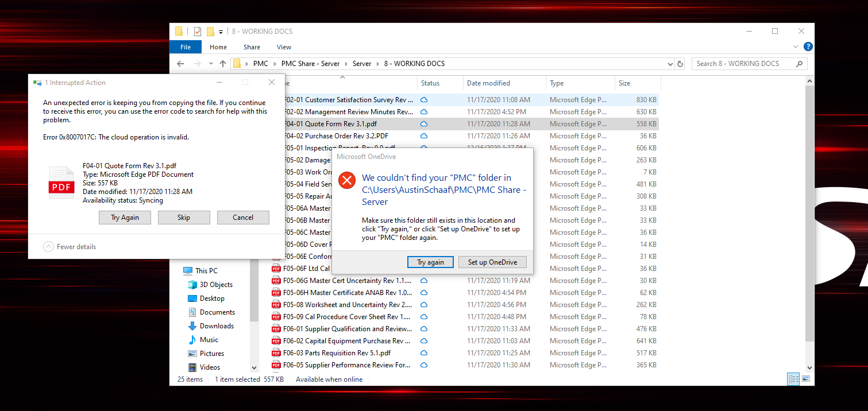868x411 pixels.
Task: Open the recent locations dropdown
Action: (x=210, y=64)
